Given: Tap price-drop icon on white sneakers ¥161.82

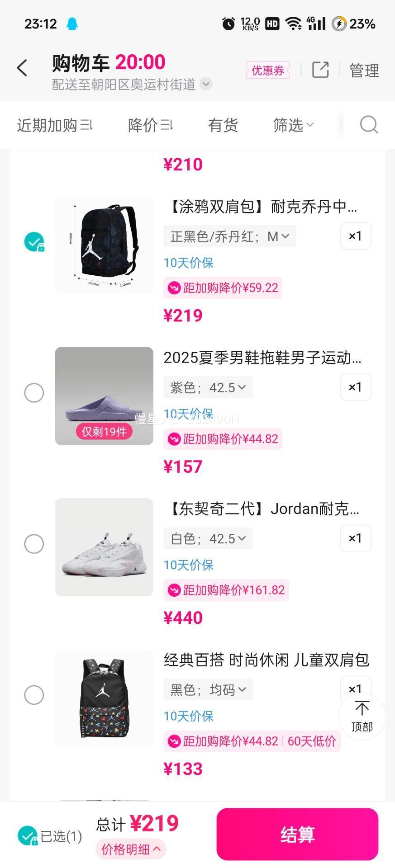Looking at the screenshot, I should click(174, 590).
